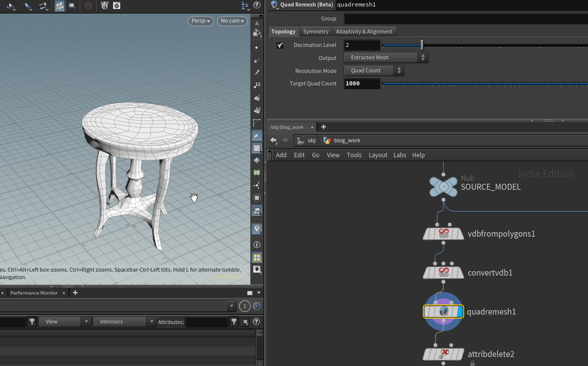This screenshot has width=588, height=366.
Task: Click the spreadsheet help question-mark icon
Action: (x=256, y=322)
